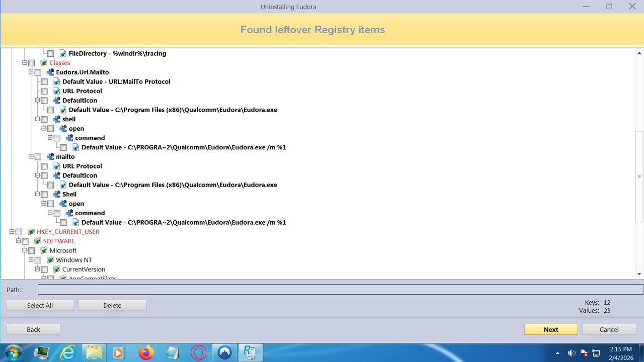Viewport: 644px width, 362px height.
Task: Click the mailto registry key icon
Action: point(50,157)
